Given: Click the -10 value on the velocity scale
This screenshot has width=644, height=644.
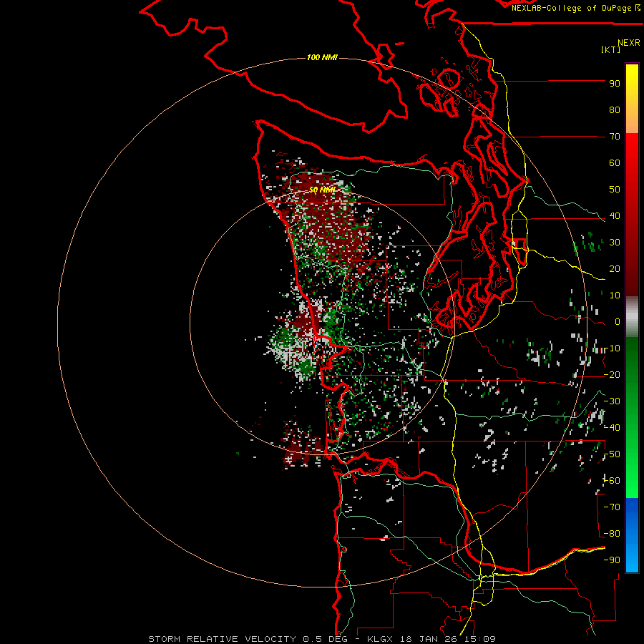Looking at the screenshot, I should tap(612, 348).
